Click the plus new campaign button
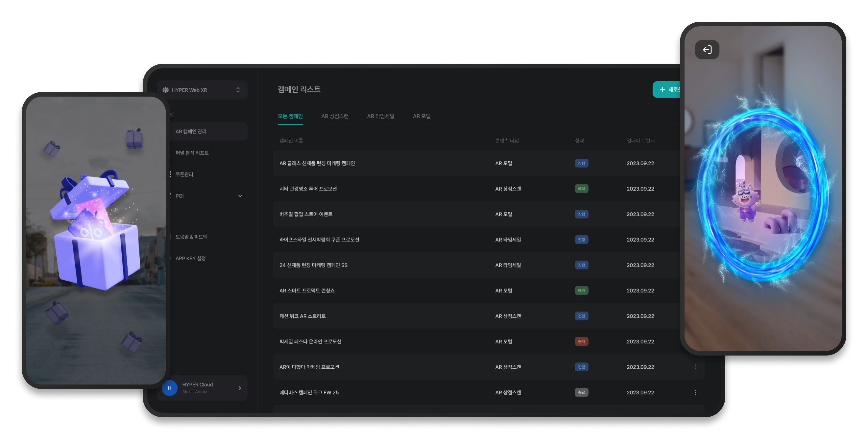 coord(666,90)
